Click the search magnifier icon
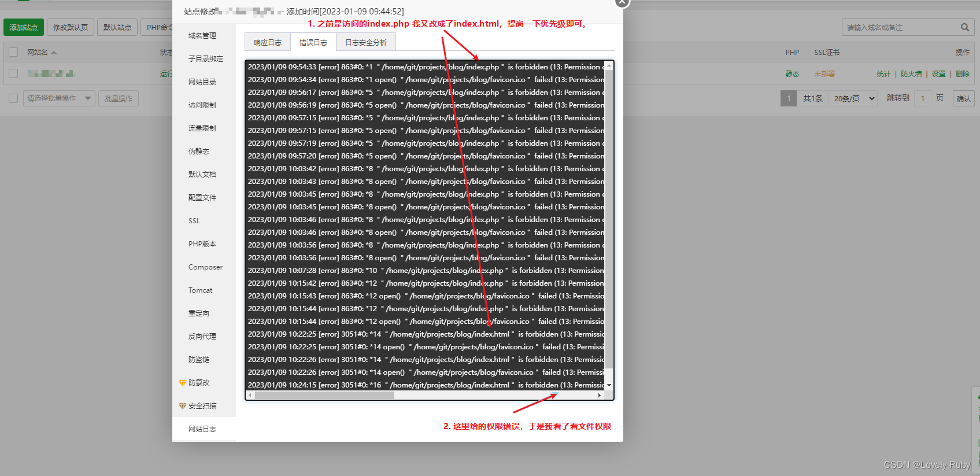980x476 pixels. click(964, 27)
